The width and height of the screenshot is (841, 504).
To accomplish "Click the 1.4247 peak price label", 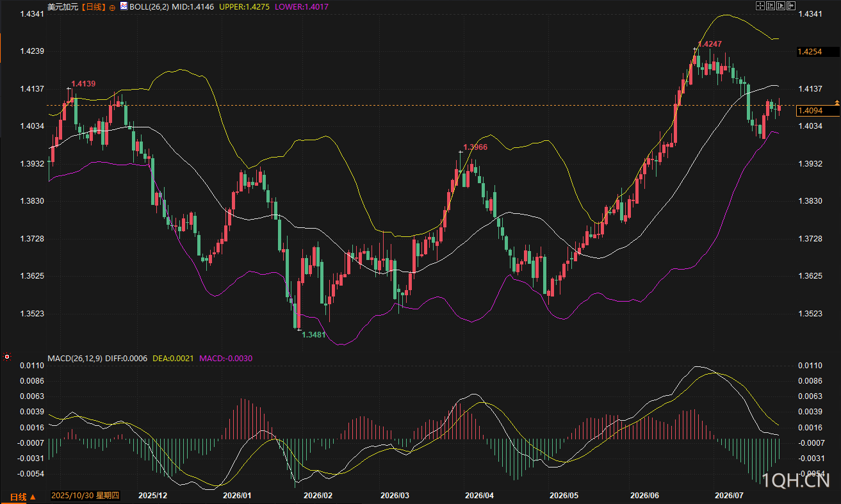I will 710,44.
